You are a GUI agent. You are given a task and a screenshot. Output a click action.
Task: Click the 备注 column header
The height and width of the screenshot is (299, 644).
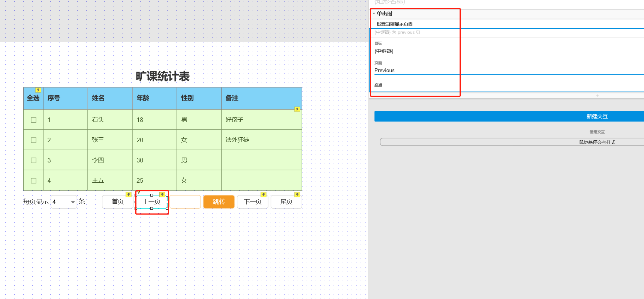click(x=262, y=98)
